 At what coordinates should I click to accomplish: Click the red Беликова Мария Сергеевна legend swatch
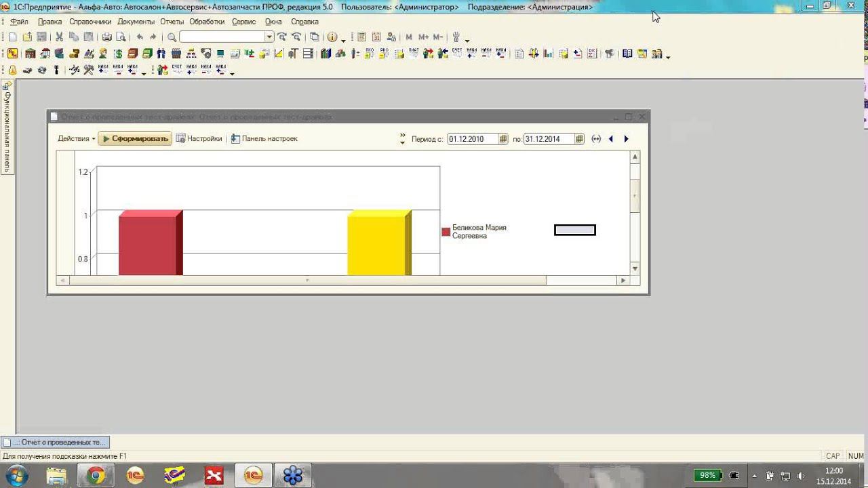point(446,232)
